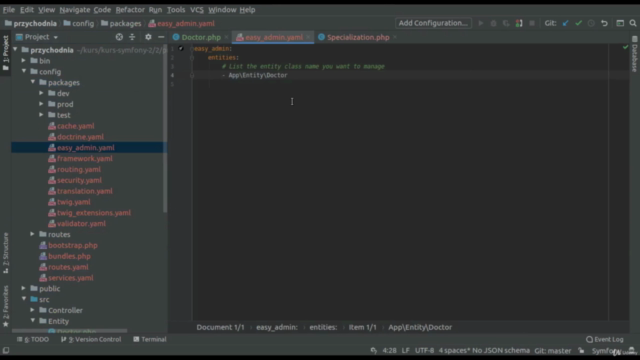Viewport: 640px width, 360px height.
Task: Open the Refactor menu
Action: 130,9
